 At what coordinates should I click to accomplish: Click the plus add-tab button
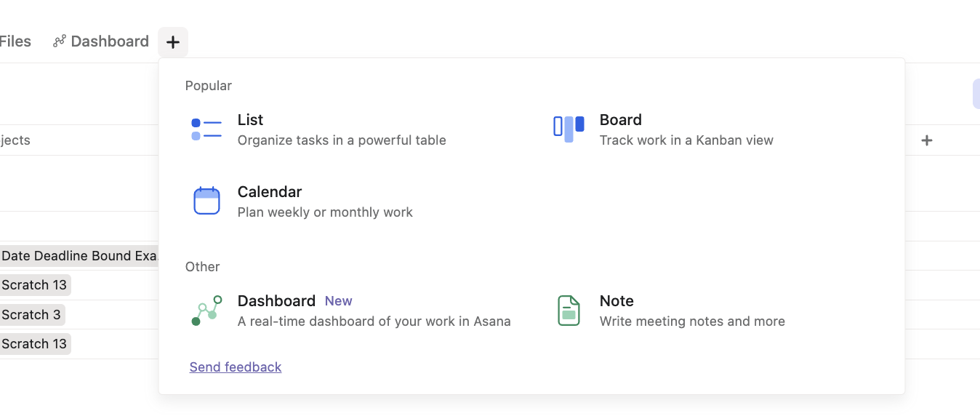pos(173,42)
